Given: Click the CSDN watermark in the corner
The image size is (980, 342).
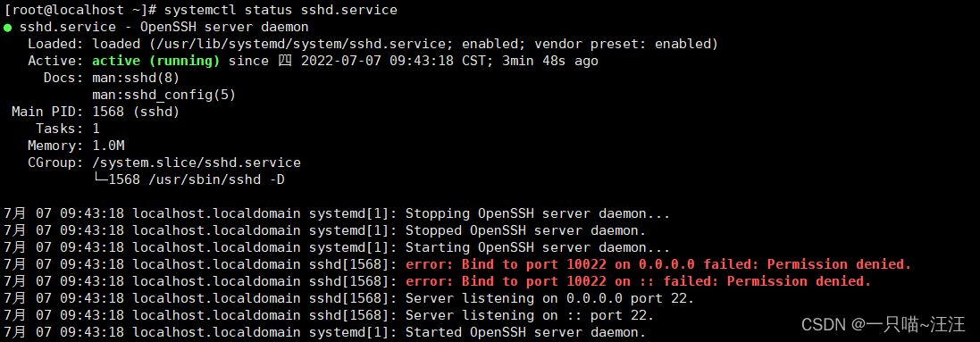Looking at the screenshot, I should [x=884, y=324].
